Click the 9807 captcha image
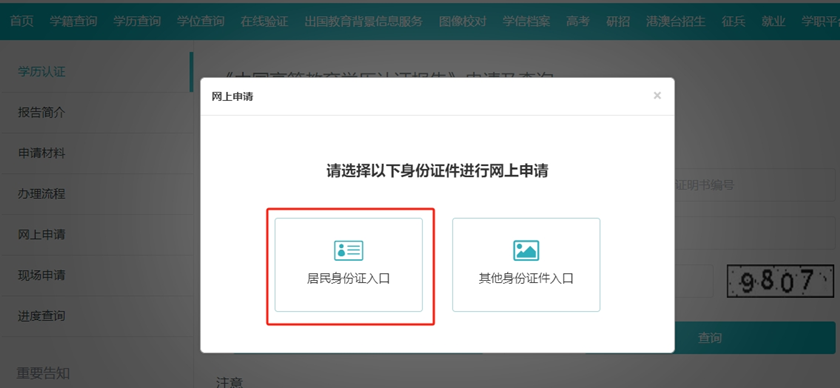840x388 pixels. tap(780, 281)
